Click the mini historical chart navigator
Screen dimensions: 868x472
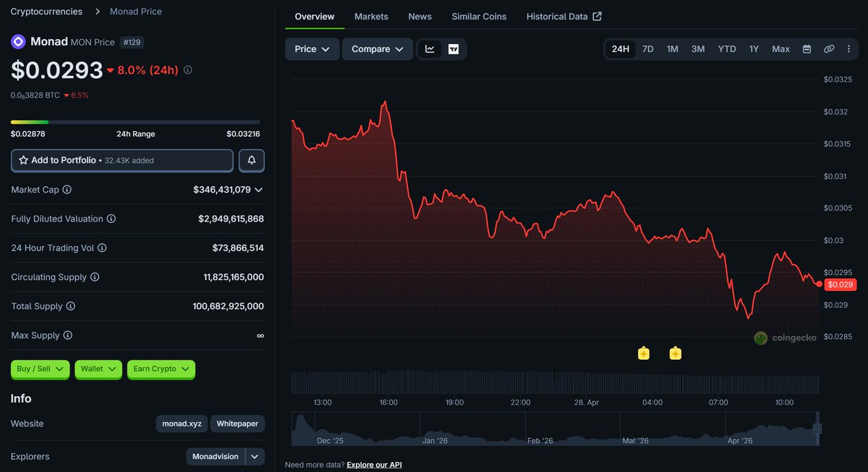pos(556,429)
